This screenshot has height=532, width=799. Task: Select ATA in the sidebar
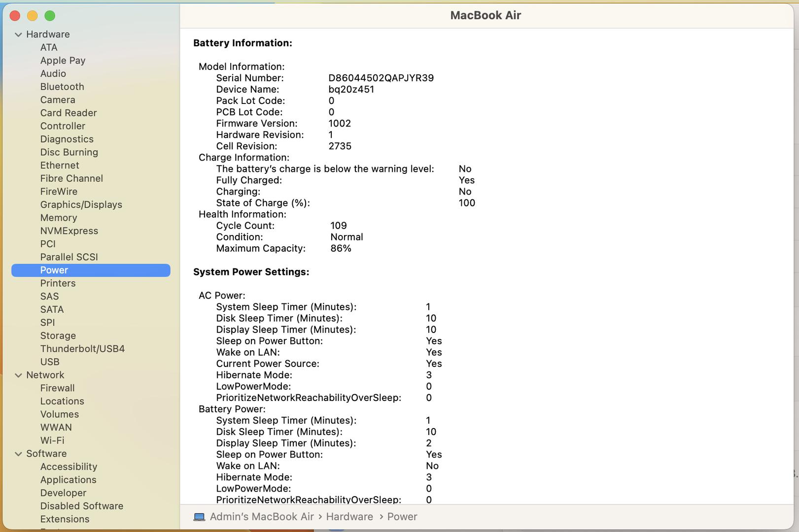(x=49, y=47)
